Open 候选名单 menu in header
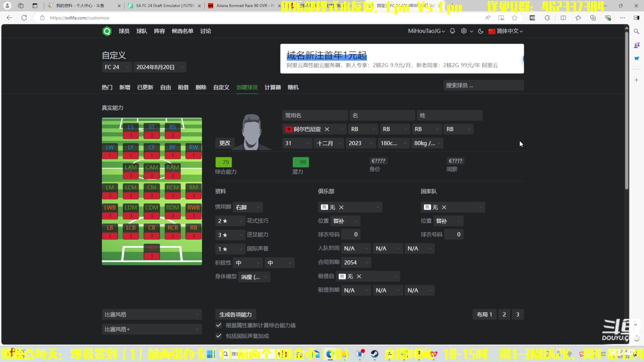 click(x=182, y=31)
